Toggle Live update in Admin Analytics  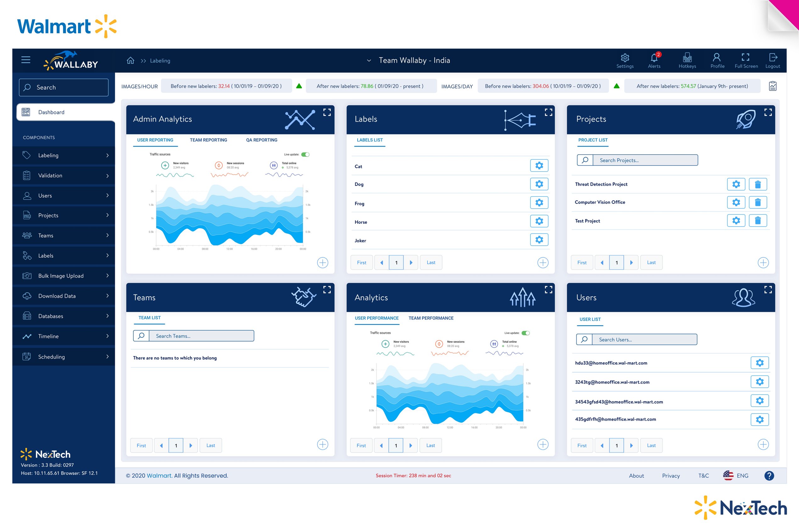click(x=305, y=155)
